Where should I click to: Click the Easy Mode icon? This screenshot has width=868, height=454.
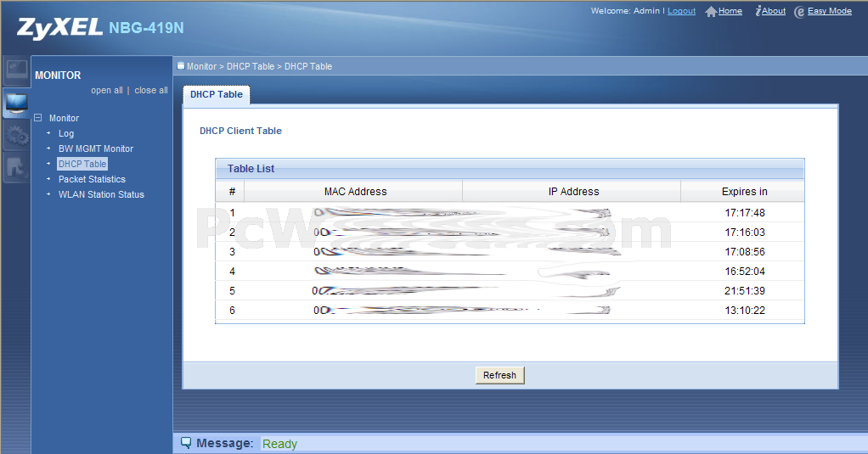point(799,12)
